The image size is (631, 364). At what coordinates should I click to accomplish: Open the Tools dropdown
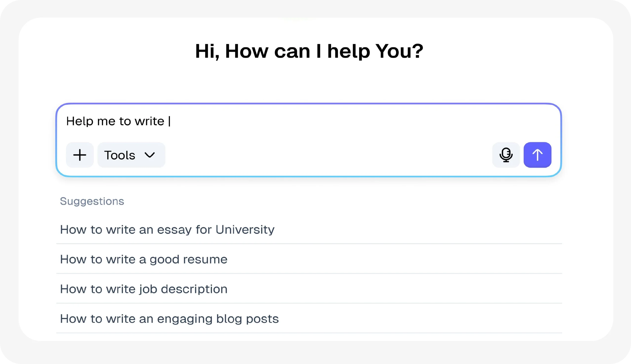pos(131,155)
